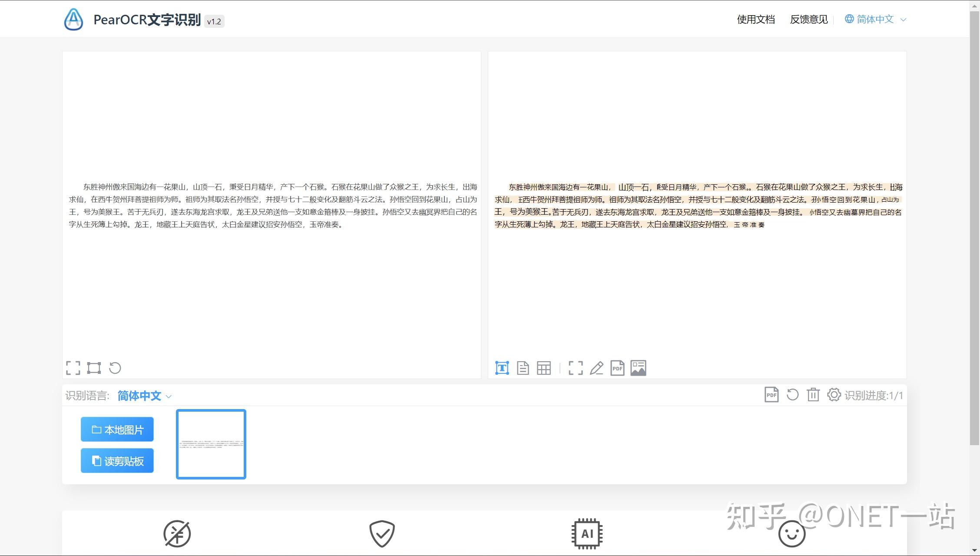Click the crop selection icon under source image
The height and width of the screenshot is (556, 980).
pos(94,367)
